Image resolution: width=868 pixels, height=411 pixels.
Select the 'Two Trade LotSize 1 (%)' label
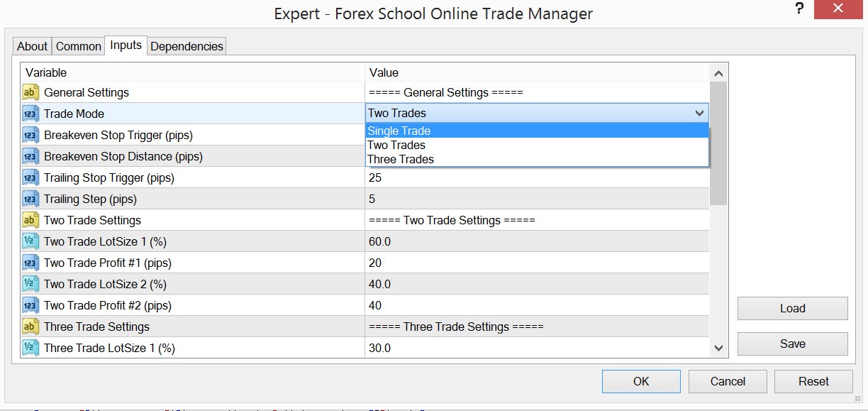pyautogui.click(x=105, y=241)
